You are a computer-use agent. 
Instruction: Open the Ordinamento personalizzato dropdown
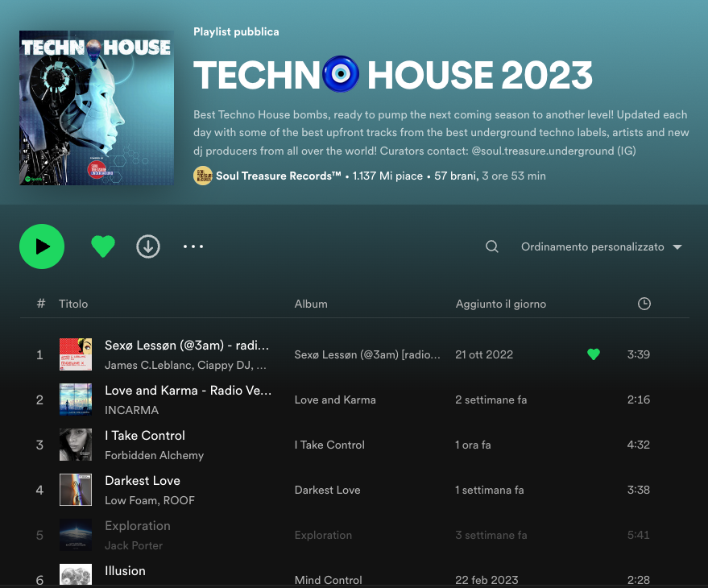tap(601, 246)
